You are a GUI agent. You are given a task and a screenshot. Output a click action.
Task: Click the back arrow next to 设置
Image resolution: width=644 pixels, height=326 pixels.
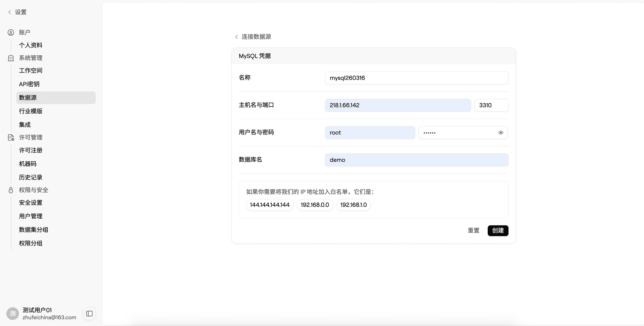click(9, 12)
